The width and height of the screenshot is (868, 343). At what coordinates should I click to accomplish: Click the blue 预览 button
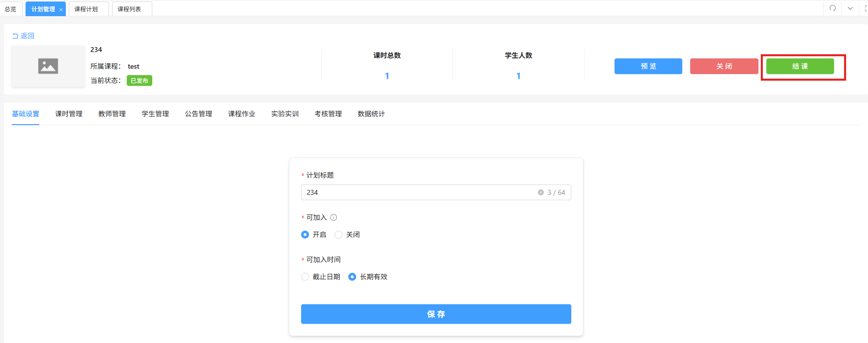pyautogui.click(x=648, y=66)
